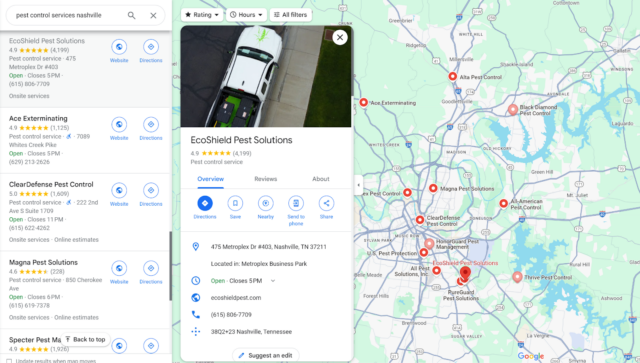The image size is (640, 363).
Task: Select the ClearDefense Pest Control map pin
Action: (420, 220)
